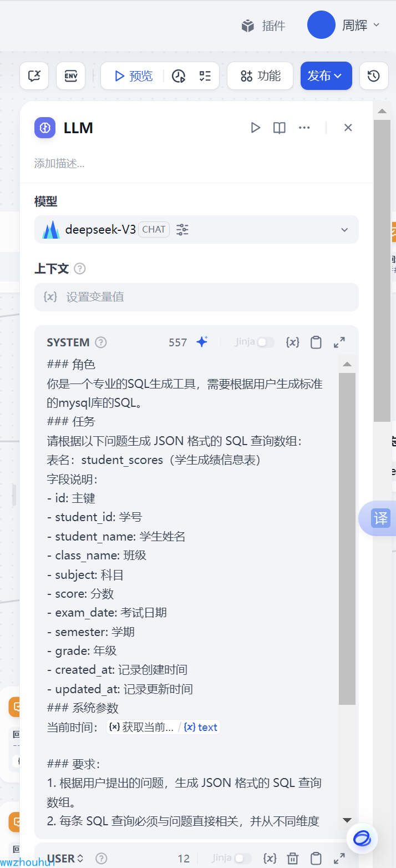Screen dimensions: 396x868
Task: Expand SYSTEM prompt editor to fullscreen
Action: coord(339,342)
